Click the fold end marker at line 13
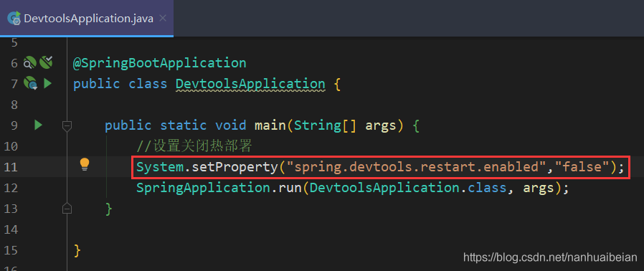The width and height of the screenshot is (644, 271). (x=67, y=208)
